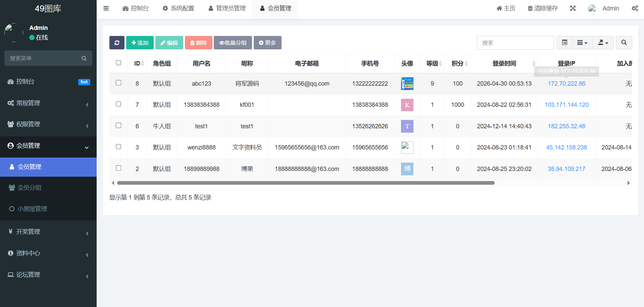644x307 pixels.
Task: Switch to the 系统配置 tab
Action: [x=178, y=8]
